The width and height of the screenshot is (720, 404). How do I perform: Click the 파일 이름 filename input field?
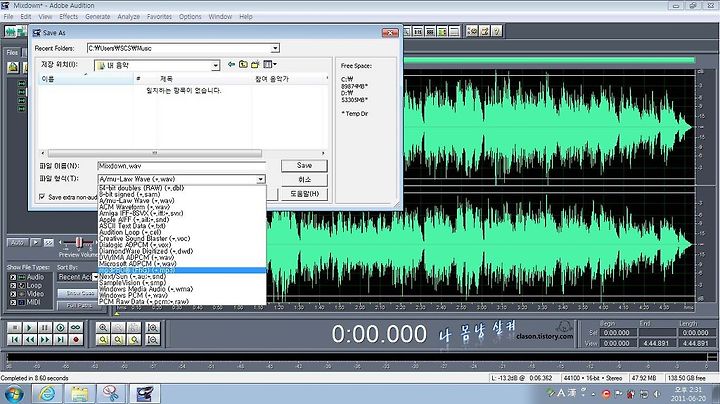[x=181, y=166]
